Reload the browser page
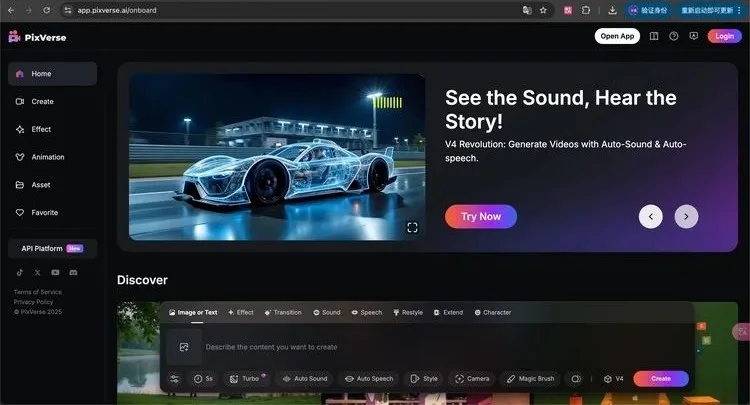 (46, 10)
